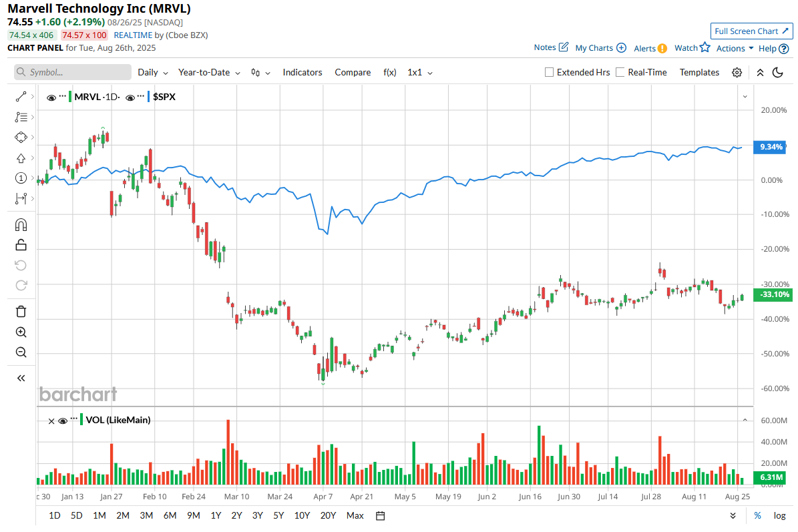Screen dimensions: 798x532
Task: Open the Indicators menu
Action: point(303,72)
